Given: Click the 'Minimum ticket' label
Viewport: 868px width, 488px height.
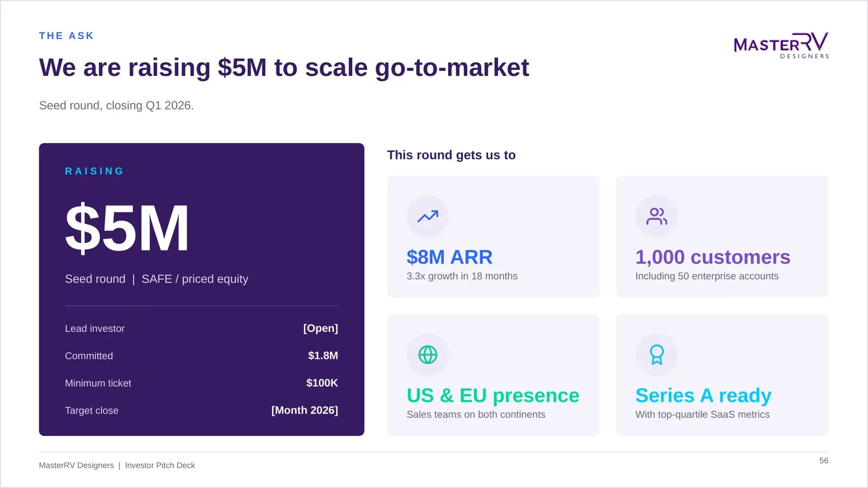Looking at the screenshot, I should [98, 383].
